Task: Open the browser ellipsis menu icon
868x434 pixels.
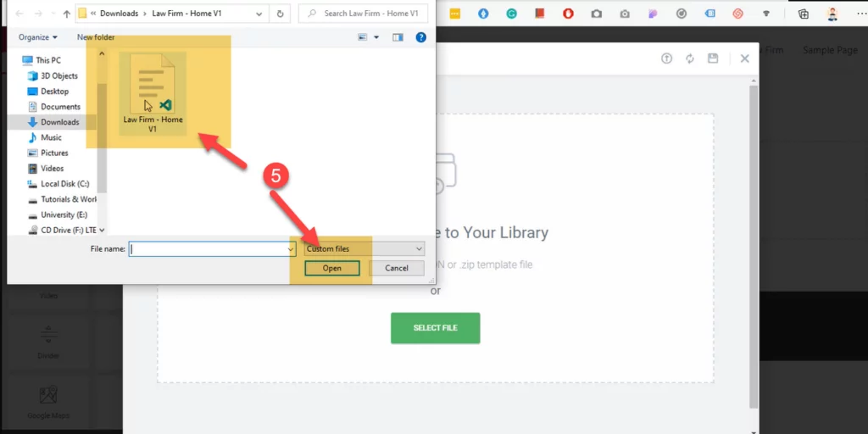Action: [861, 14]
